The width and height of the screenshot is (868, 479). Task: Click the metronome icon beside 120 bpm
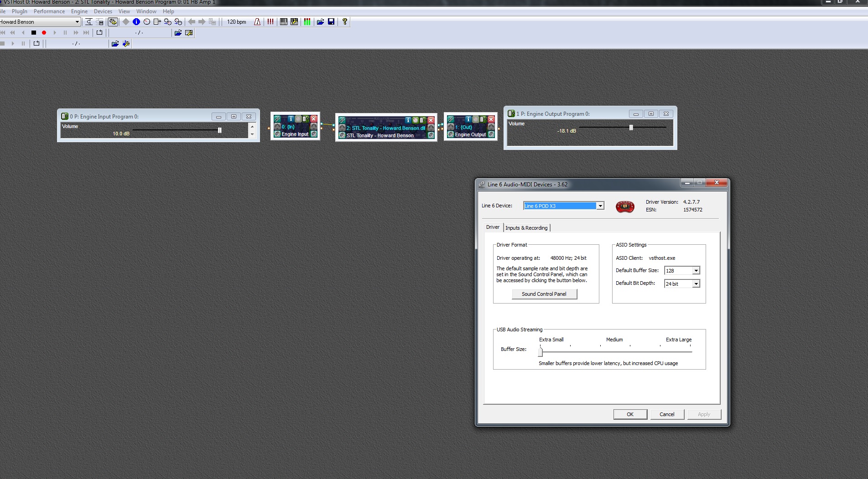point(258,21)
